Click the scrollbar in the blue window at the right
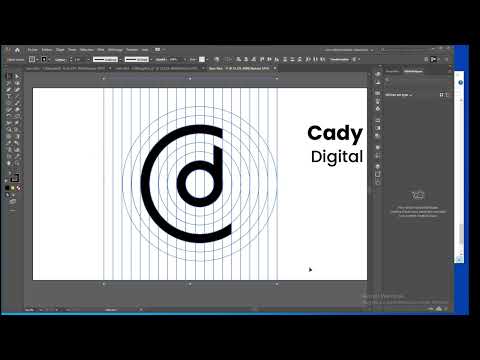This screenshot has width=480, height=360. pos(461,234)
